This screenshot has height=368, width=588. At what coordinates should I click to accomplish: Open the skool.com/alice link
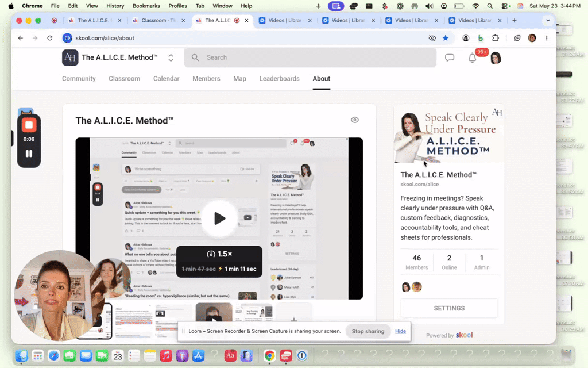[419, 185]
